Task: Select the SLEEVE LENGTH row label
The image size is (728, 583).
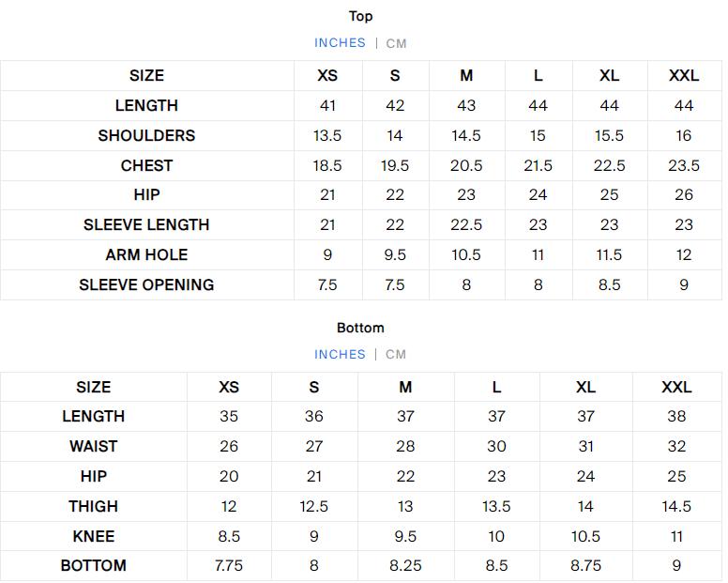Action: point(146,225)
